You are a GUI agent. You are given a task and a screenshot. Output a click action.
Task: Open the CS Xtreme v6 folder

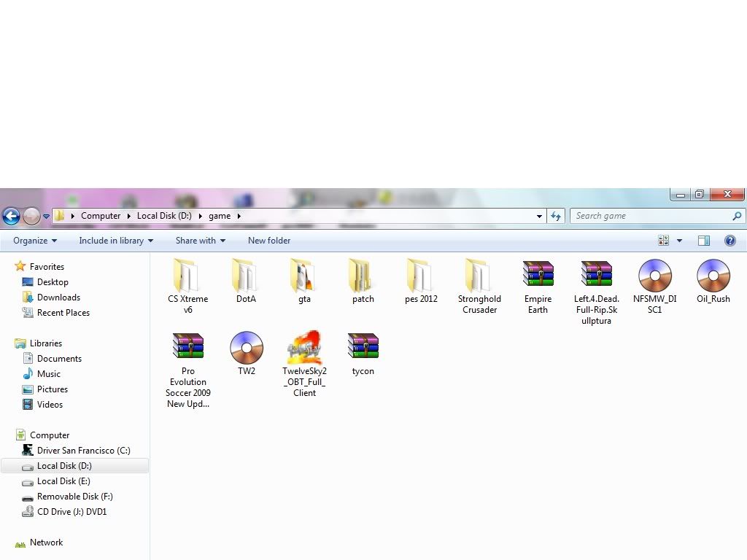187,286
